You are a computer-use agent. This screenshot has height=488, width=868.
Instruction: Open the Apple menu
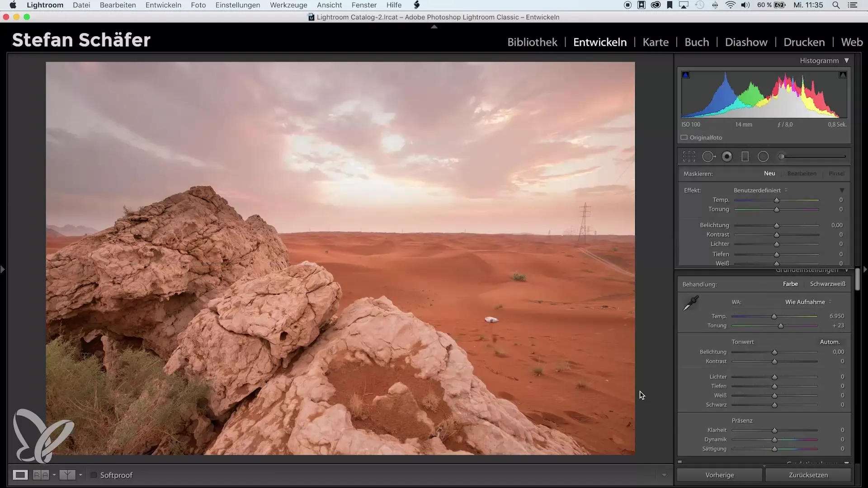pos(13,5)
